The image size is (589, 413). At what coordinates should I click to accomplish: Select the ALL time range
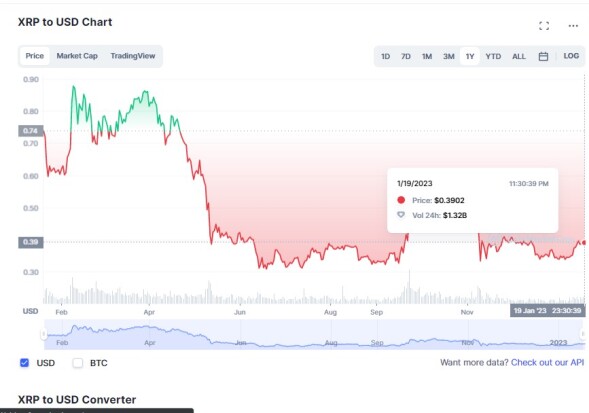tap(519, 56)
